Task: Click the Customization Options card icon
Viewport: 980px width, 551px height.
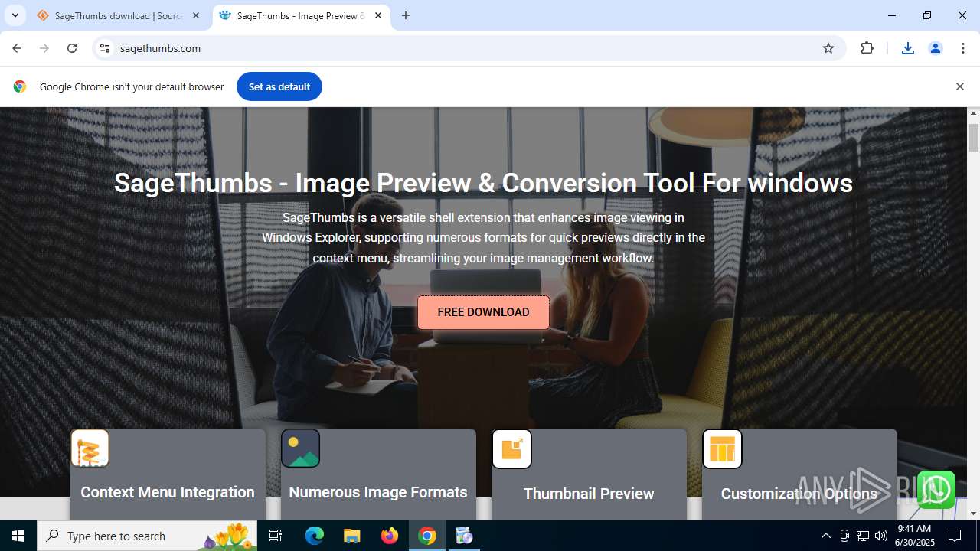Action: tap(722, 448)
